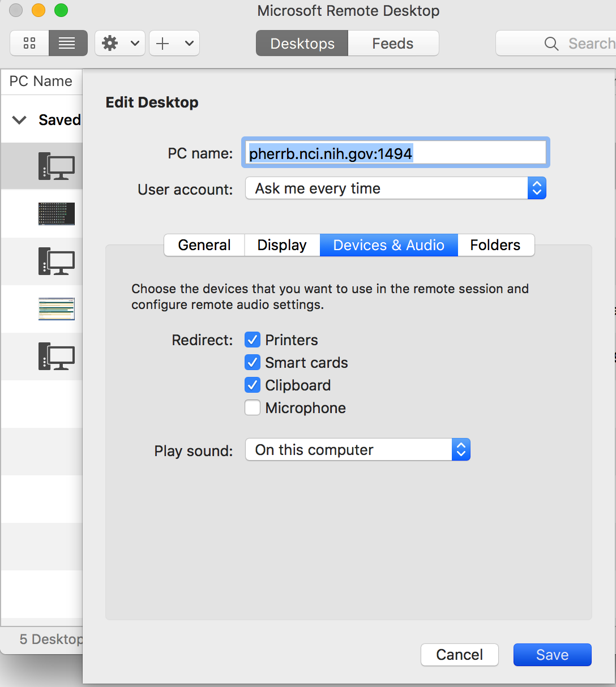616x687 pixels.
Task: Toggle Printers redirection checkbox
Action: [x=253, y=340]
